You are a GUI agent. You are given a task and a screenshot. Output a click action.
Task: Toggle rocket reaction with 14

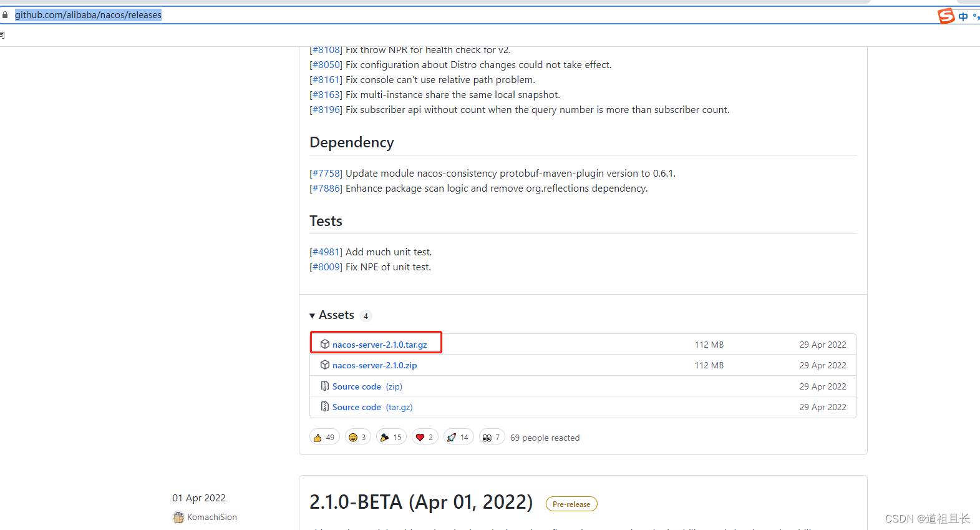click(458, 437)
